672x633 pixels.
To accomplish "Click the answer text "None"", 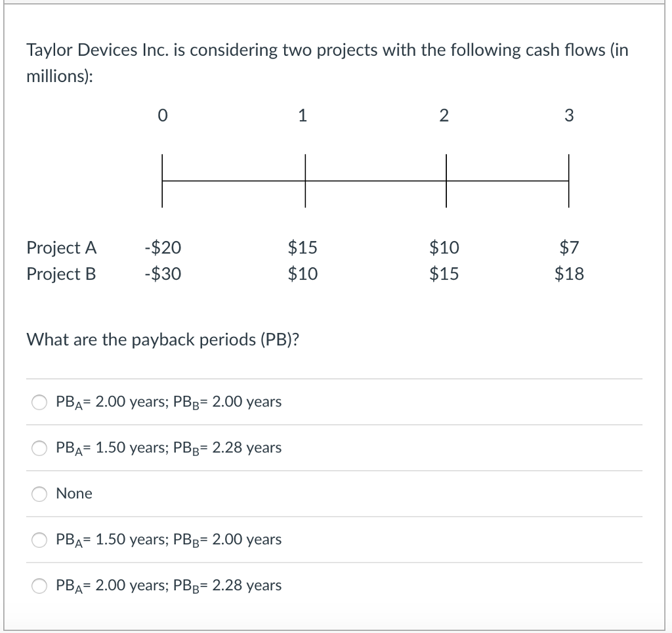I will tap(75, 494).
